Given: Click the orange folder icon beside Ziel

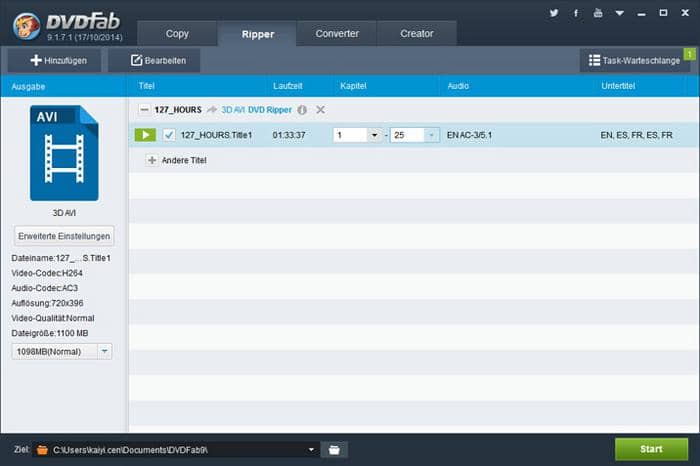Looking at the screenshot, I should [42, 450].
